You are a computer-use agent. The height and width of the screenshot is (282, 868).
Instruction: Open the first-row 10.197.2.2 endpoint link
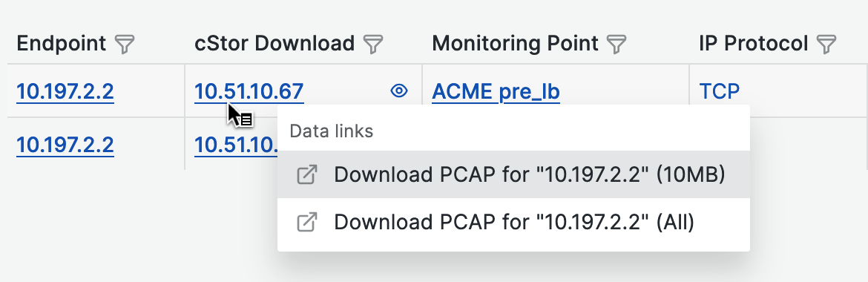tap(65, 91)
